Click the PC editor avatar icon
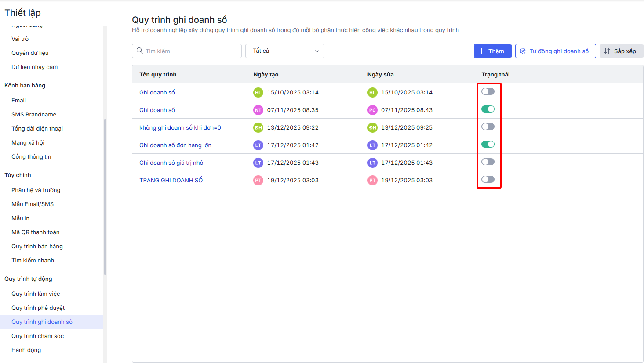 [372, 110]
